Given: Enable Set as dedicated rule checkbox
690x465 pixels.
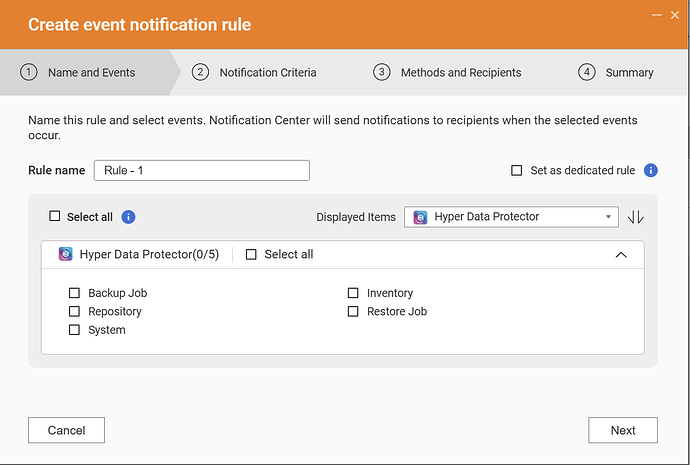Looking at the screenshot, I should pyautogui.click(x=516, y=171).
